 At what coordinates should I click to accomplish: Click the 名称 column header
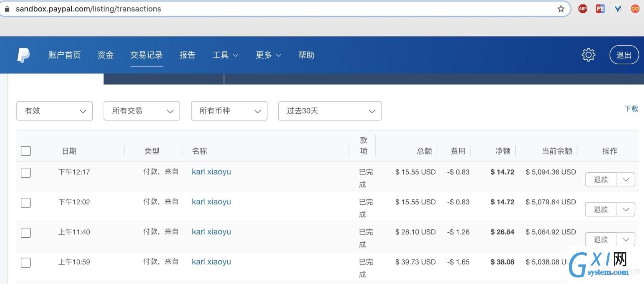click(x=199, y=151)
